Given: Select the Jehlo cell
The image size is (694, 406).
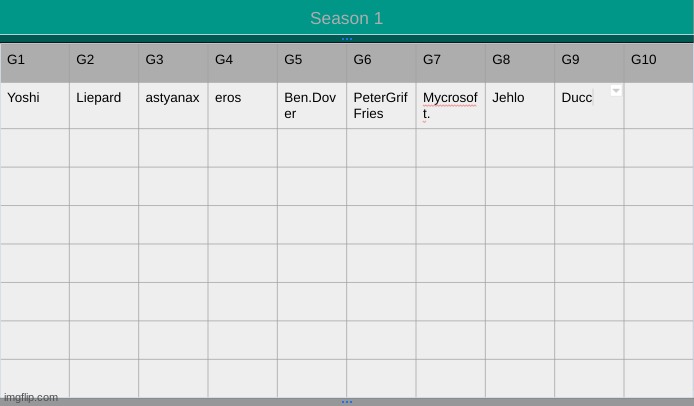Looking at the screenshot, I should pos(520,106).
